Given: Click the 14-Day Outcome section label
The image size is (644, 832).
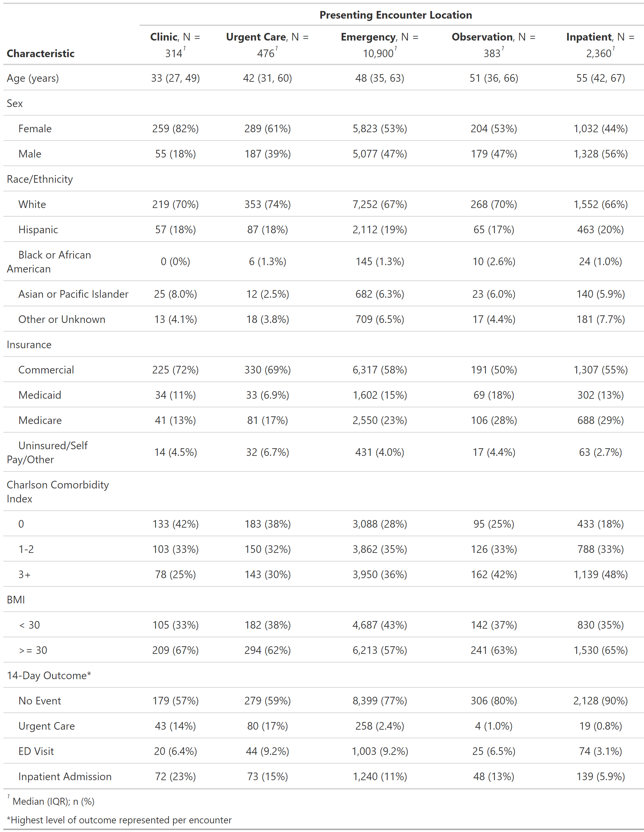Looking at the screenshot, I should pyautogui.click(x=49, y=676).
